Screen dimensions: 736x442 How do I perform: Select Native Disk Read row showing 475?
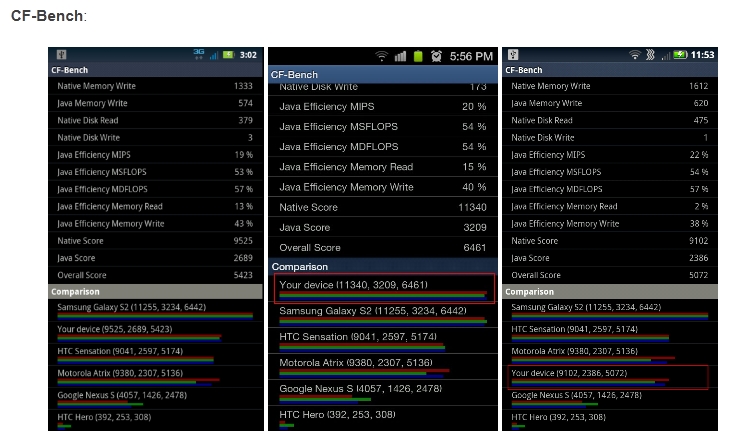click(610, 121)
